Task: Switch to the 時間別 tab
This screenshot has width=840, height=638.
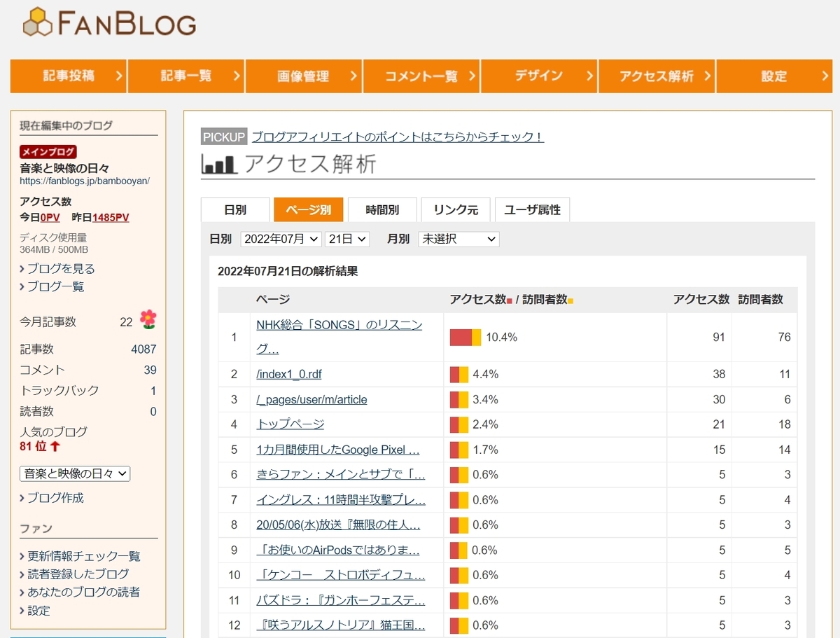Action: tap(382, 210)
